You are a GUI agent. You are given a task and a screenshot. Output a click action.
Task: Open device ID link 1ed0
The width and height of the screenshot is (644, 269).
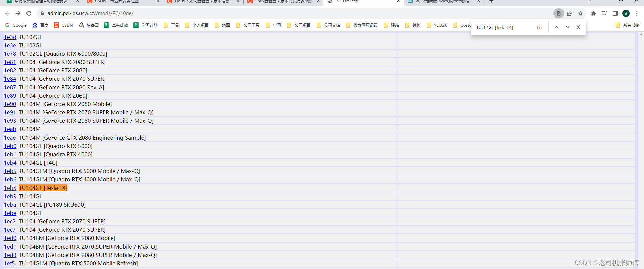click(x=10, y=238)
